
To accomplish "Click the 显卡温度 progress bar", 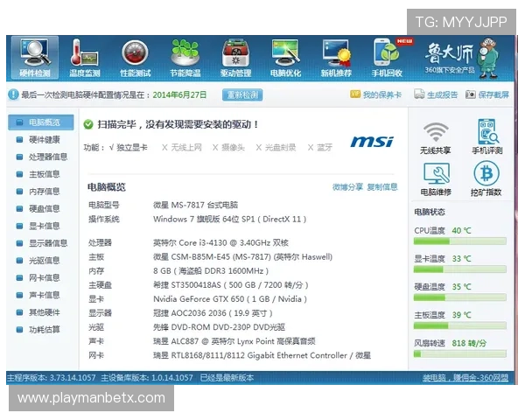I will coord(460,269).
